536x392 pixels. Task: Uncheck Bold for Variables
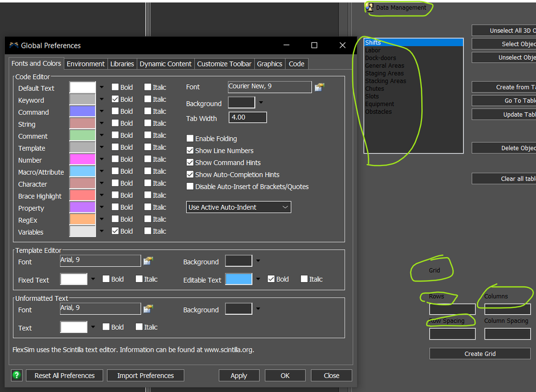(x=115, y=231)
